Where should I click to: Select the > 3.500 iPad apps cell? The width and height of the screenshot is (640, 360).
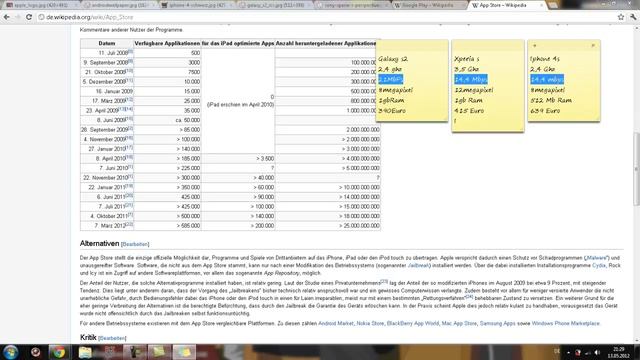pyautogui.click(x=238, y=158)
